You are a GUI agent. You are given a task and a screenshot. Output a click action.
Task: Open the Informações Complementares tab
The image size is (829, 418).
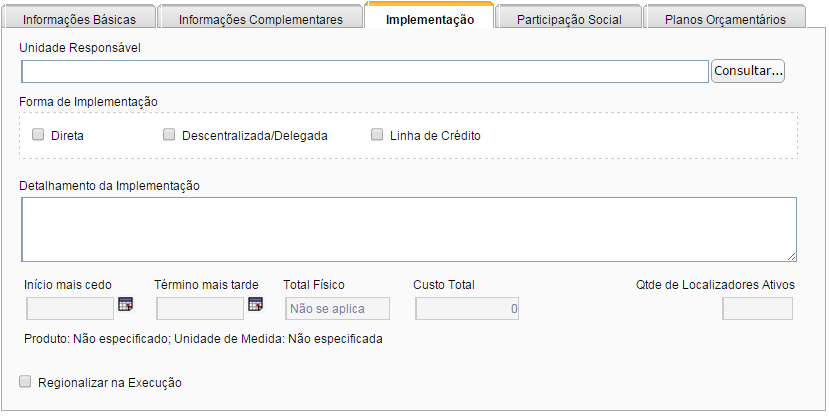pos(261,19)
